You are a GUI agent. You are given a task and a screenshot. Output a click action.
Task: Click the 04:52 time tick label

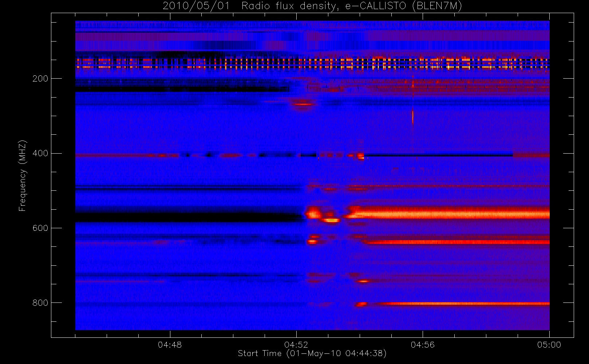(296, 345)
